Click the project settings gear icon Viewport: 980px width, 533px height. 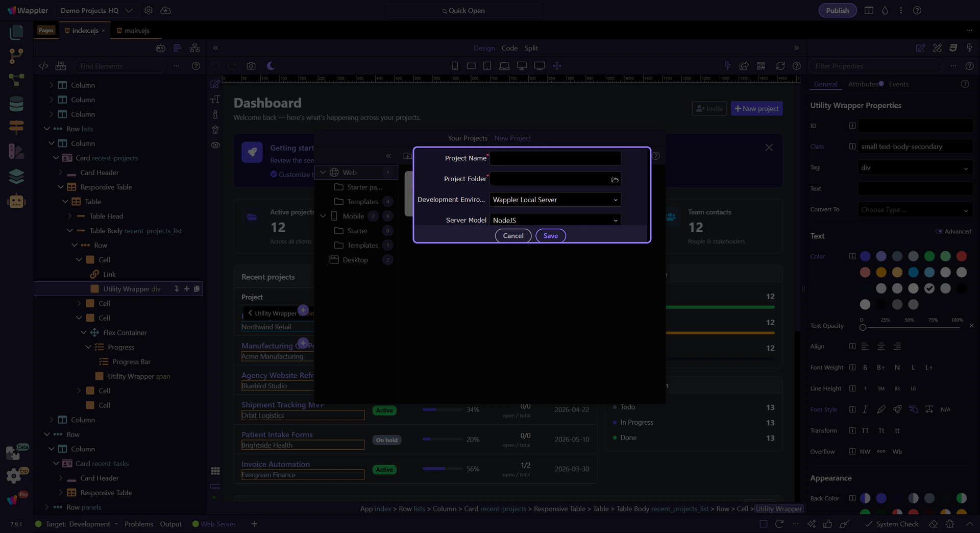(x=149, y=10)
